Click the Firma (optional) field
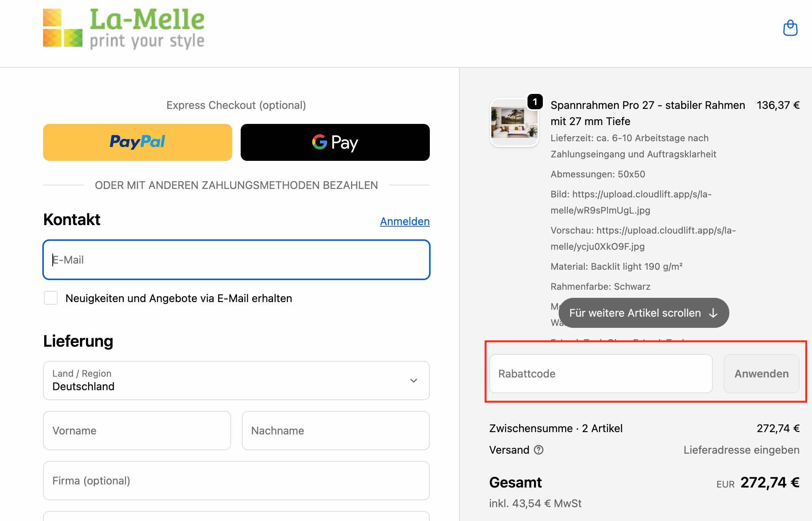812x521 pixels. coord(236,481)
